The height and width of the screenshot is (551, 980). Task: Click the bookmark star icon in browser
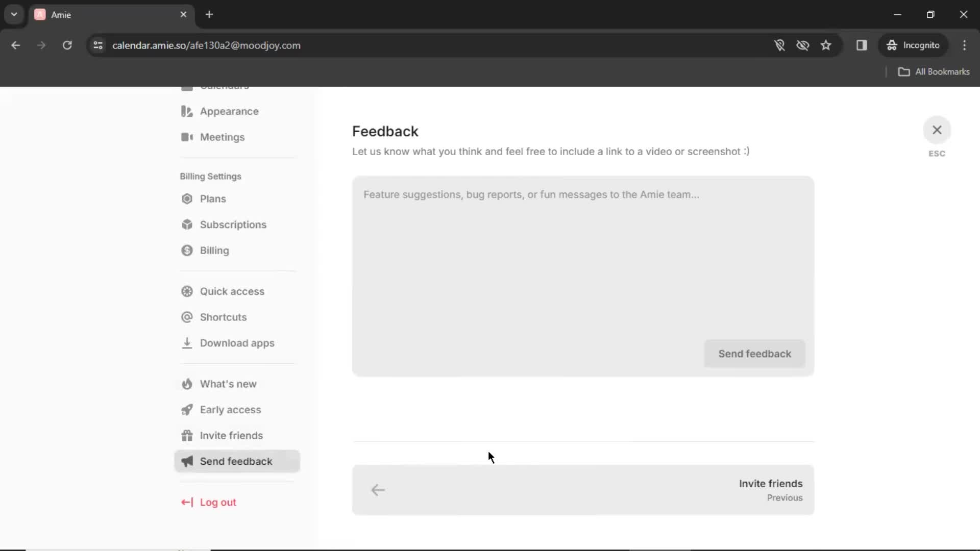click(x=826, y=45)
